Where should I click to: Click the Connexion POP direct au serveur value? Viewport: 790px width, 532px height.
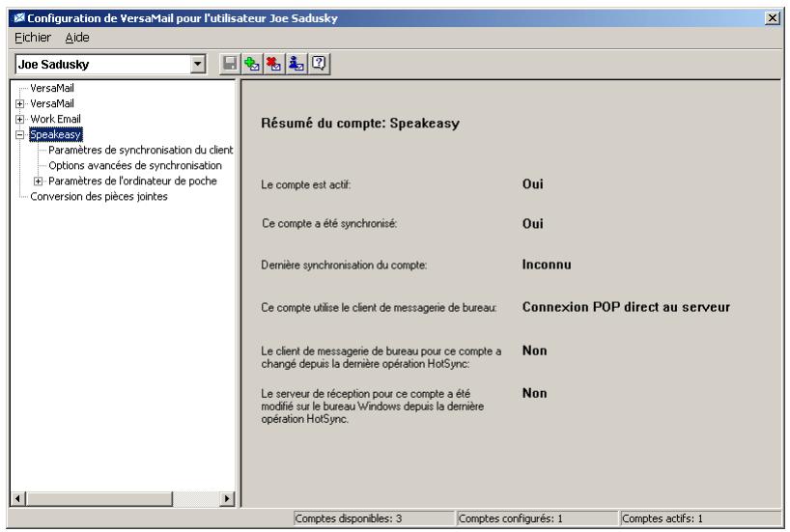[x=626, y=307]
